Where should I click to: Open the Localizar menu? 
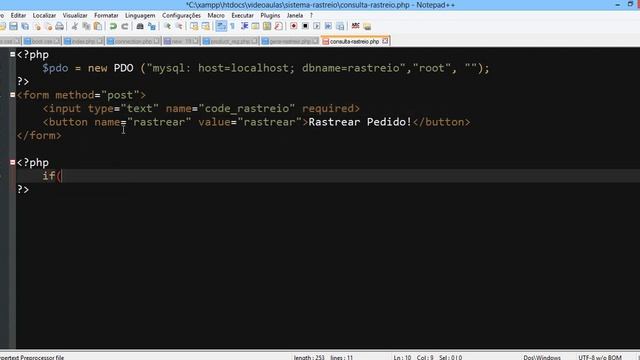click(x=44, y=16)
